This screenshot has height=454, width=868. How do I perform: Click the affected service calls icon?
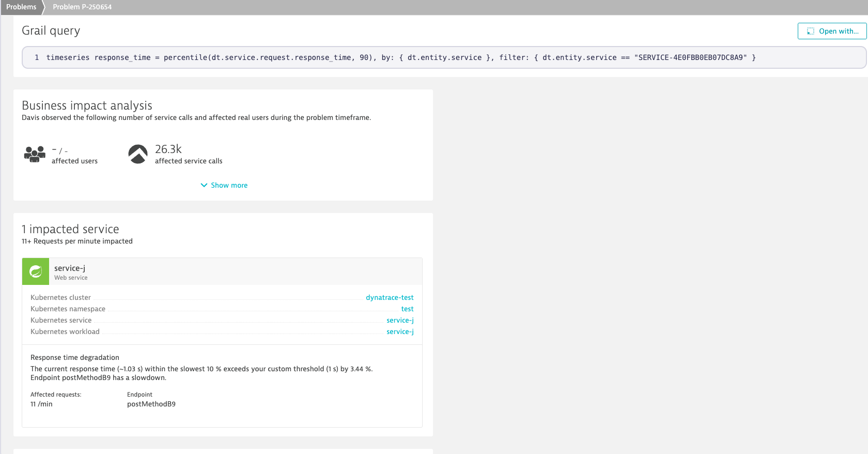(x=138, y=154)
